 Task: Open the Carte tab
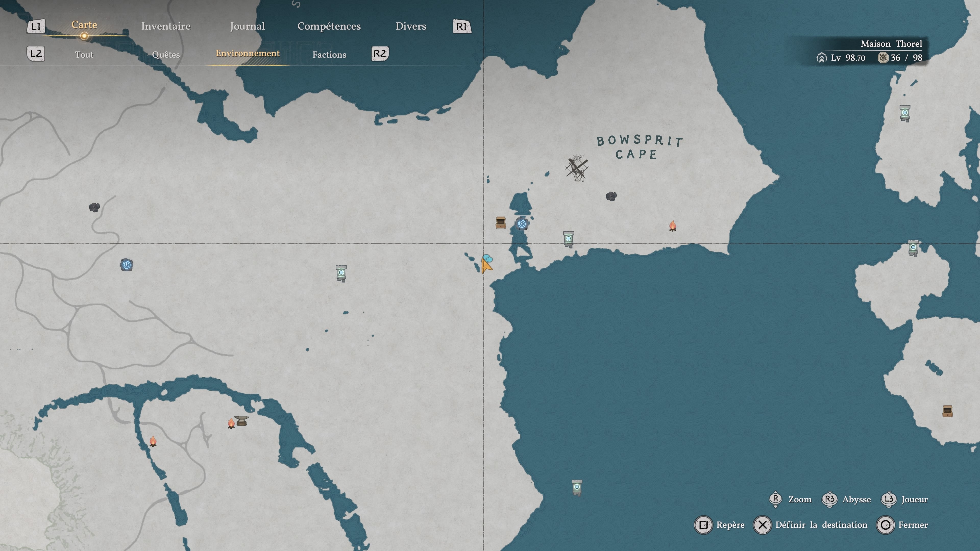click(x=84, y=25)
